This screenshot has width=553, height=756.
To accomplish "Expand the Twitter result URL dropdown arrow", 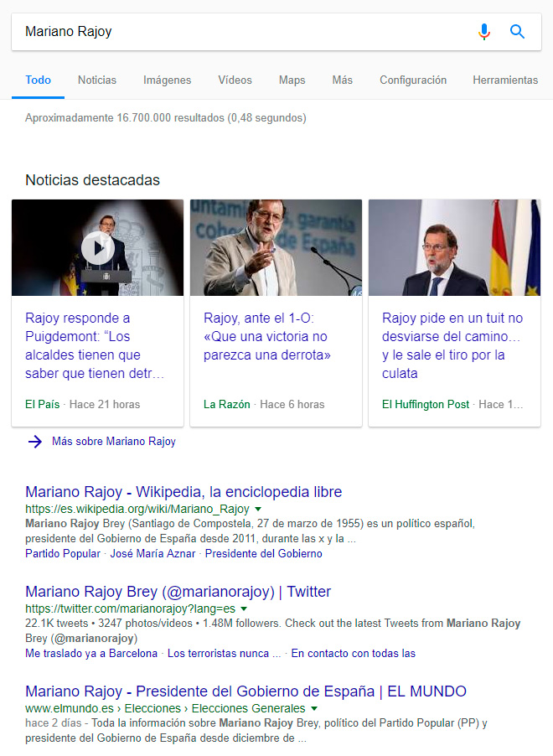I will click(244, 609).
